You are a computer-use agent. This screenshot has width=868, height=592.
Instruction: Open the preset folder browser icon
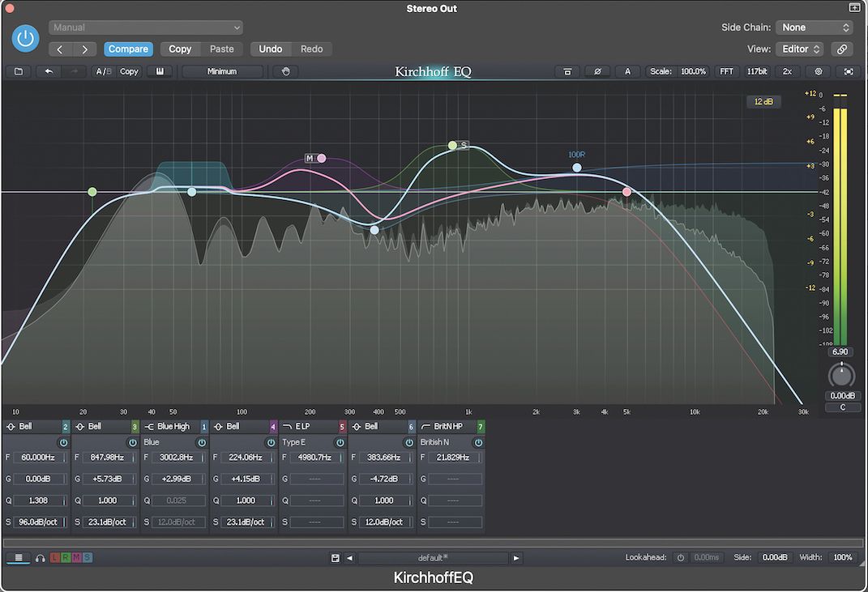click(x=19, y=71)
